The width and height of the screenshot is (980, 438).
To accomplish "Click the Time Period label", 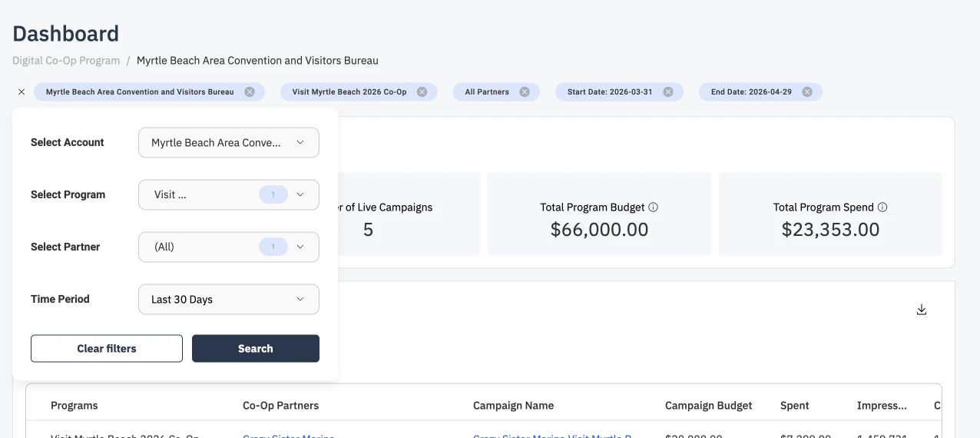I will click(60, 300).
